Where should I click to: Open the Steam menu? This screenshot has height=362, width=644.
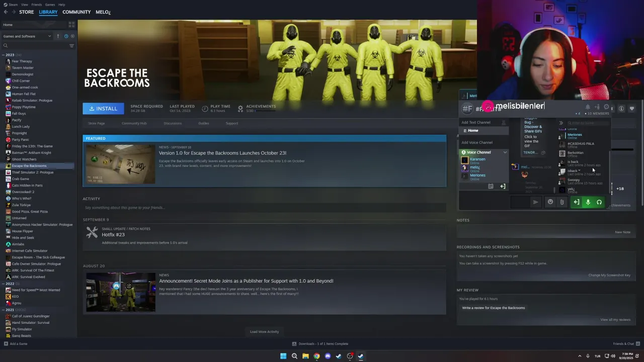(12, 5)
